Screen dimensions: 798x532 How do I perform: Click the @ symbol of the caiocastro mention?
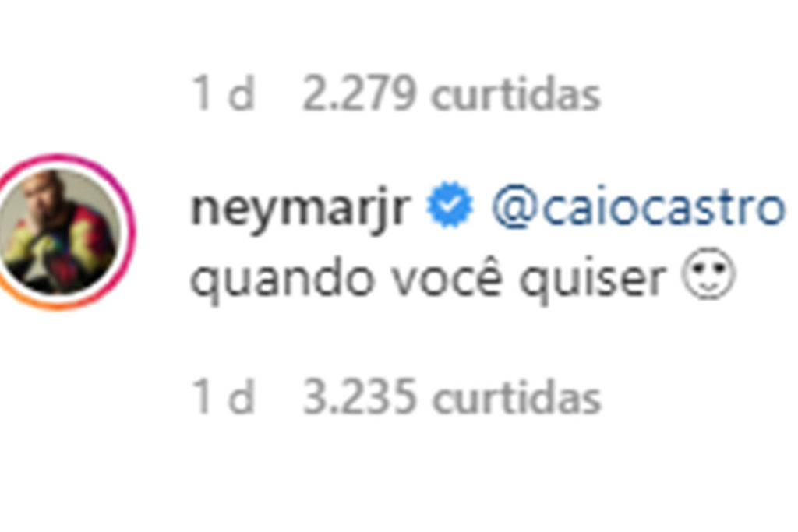[514, 209]
